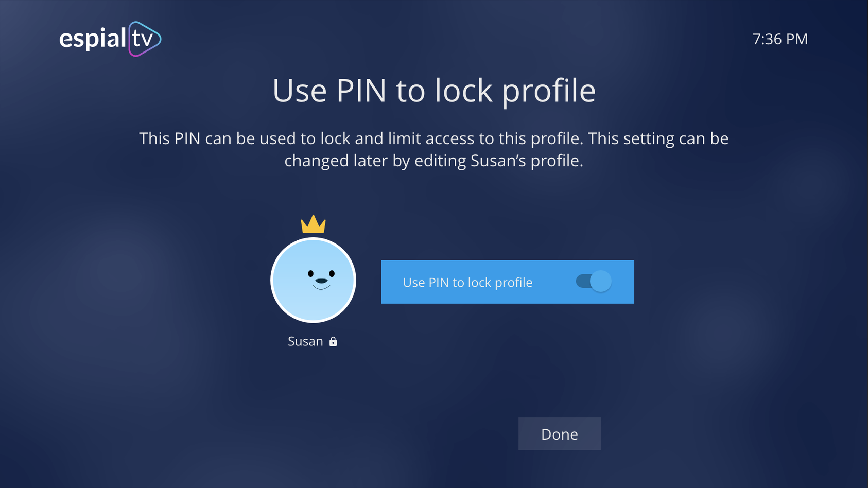The width and height of the screenshot is (868, 488).
Task: Select the blue Use PIN to lock profile row
Action: 508,282
